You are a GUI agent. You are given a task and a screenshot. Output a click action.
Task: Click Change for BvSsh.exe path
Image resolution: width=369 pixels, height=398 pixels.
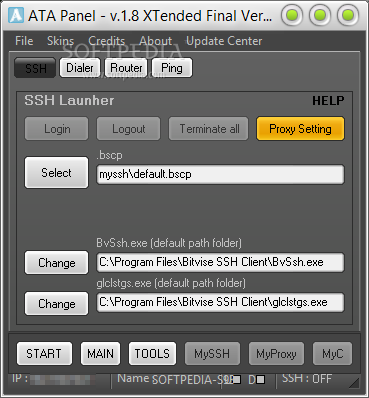pos(56,263)
